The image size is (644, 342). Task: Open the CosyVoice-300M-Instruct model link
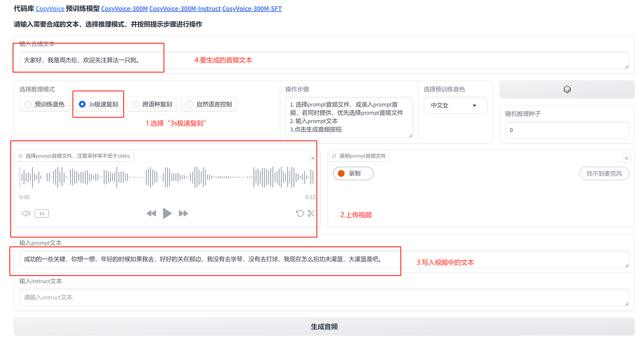tap(185, 8)
